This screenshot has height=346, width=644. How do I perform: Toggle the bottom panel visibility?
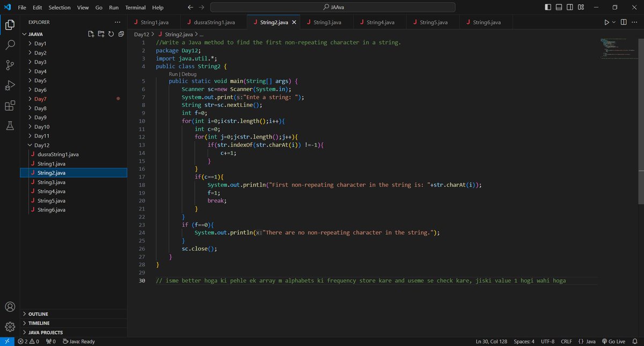(559, 8)
